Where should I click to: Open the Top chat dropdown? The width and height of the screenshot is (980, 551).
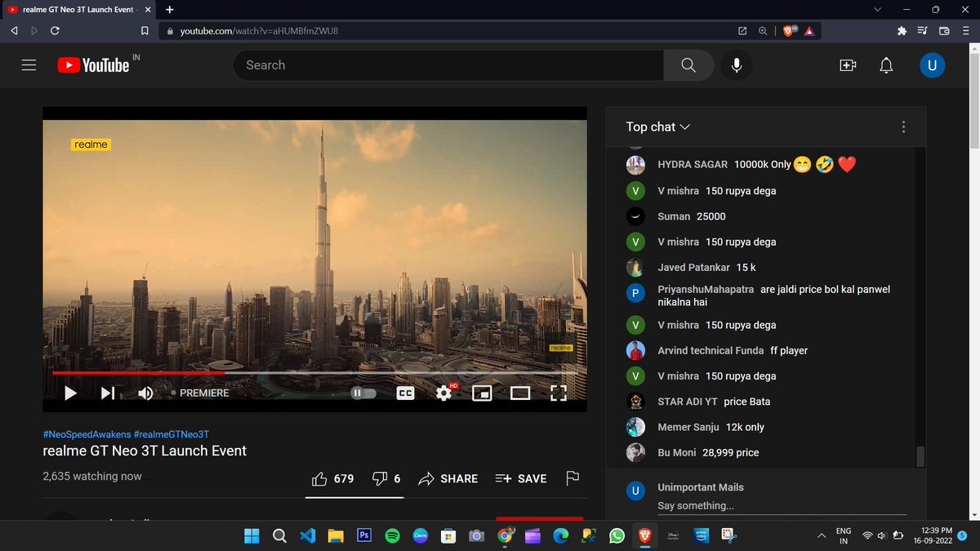point(658,127)
